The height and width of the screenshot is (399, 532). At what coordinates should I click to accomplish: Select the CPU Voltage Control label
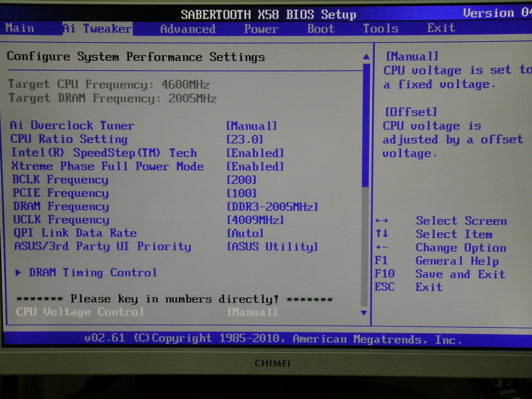click(x=80, y=312)
